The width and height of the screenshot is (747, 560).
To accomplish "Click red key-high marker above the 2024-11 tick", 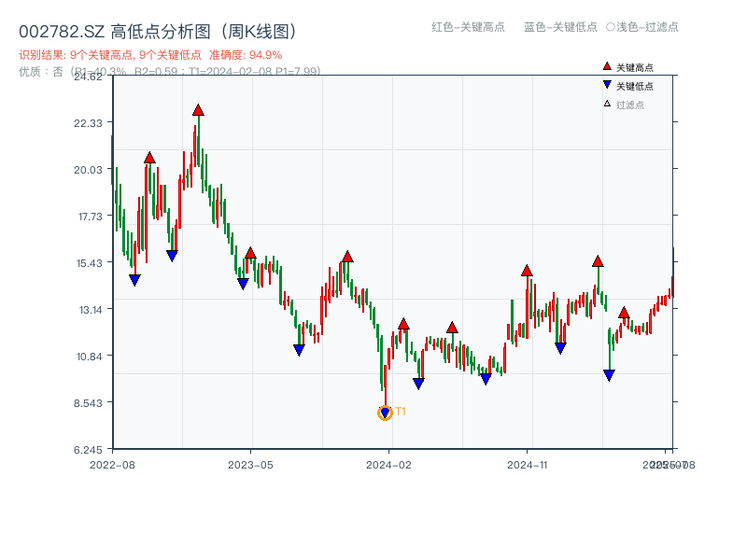I will tap(527, 271).
